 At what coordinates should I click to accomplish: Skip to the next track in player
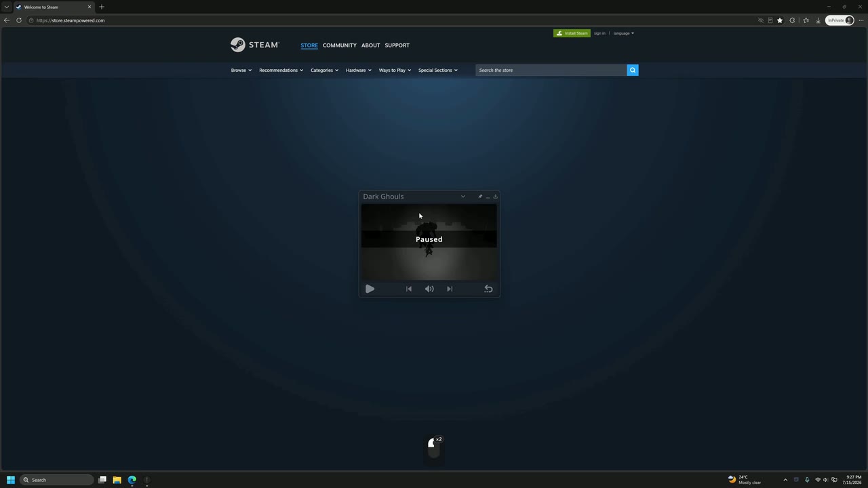coord(450,289)
